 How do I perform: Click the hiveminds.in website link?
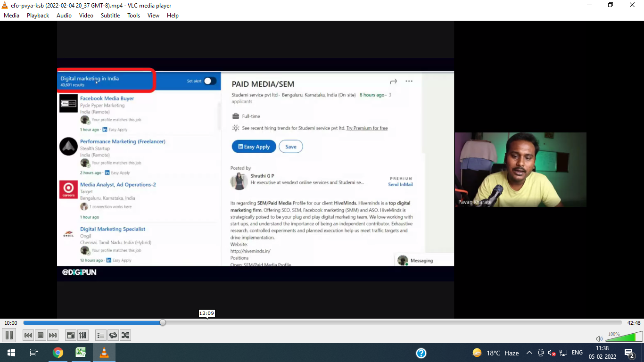pyautogui.click(x=250, y=251)
